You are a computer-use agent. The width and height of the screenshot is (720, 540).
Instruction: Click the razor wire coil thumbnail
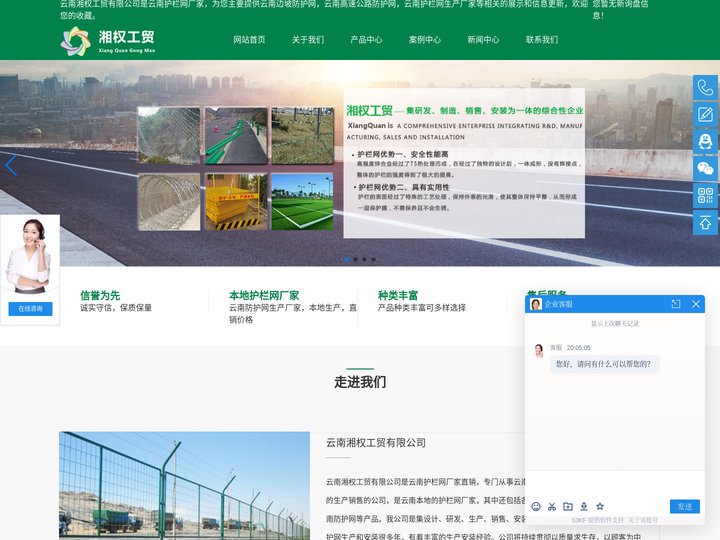tap(169, 202)
